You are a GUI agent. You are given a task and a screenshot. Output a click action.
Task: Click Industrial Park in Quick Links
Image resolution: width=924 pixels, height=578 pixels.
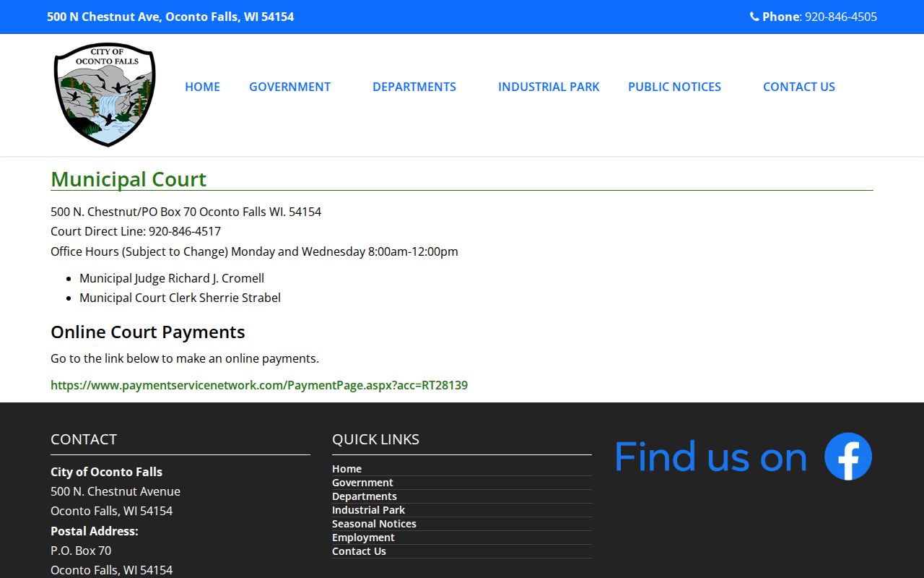[368, 510]
